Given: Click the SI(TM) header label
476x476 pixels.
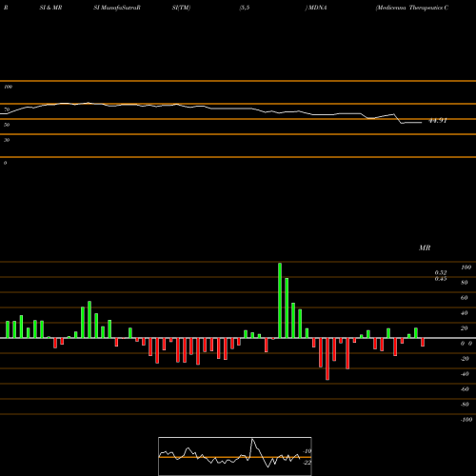Looking at the screenshot, I should pos(181,8).
